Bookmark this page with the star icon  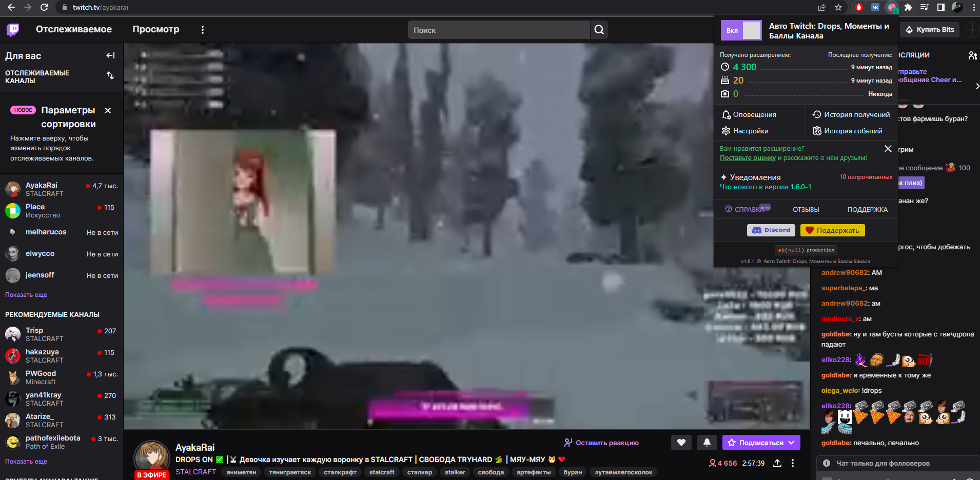point(838,7)
